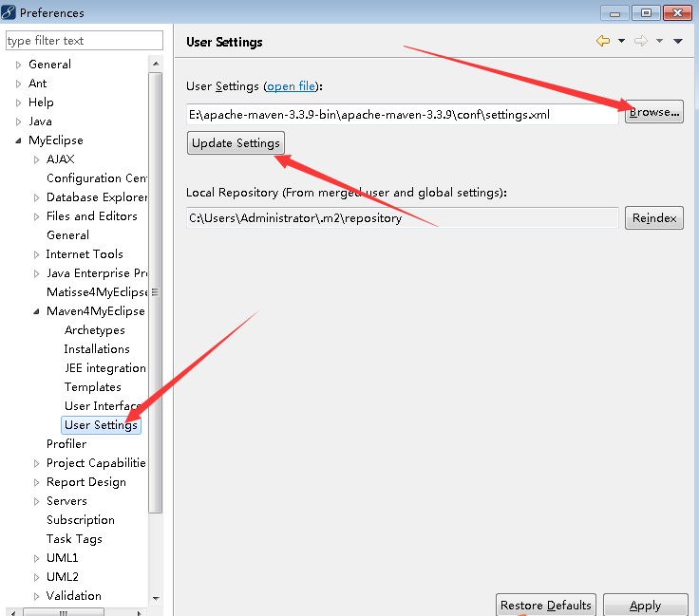Open the back history dropdown arrow
The width and height of the screenshot is (699, 616).
tap(621, 41)
